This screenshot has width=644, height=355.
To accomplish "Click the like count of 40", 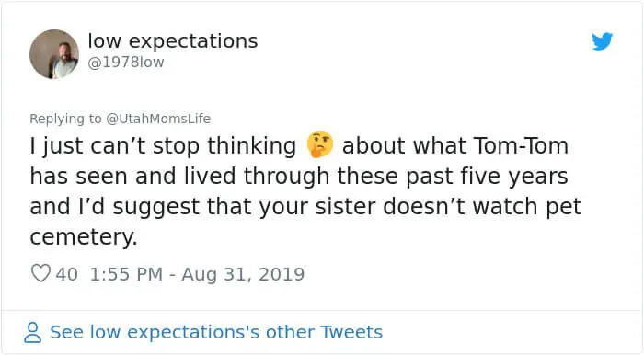I will [67, 274].
